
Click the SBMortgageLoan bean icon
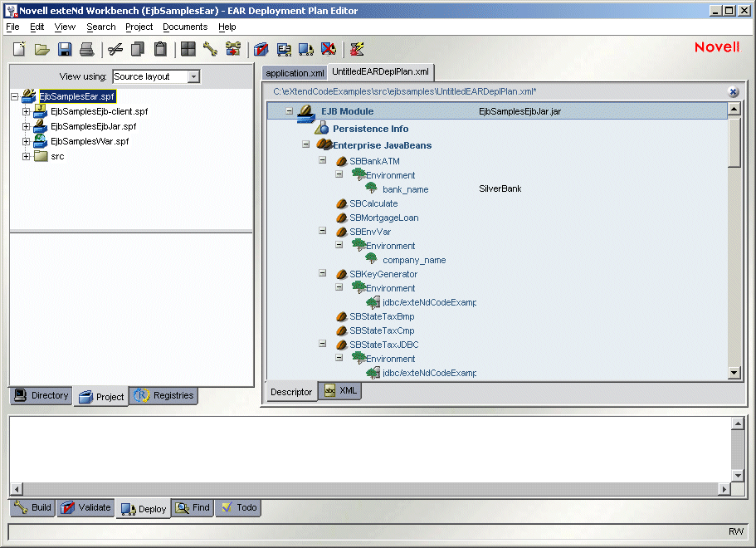(342, 218)
